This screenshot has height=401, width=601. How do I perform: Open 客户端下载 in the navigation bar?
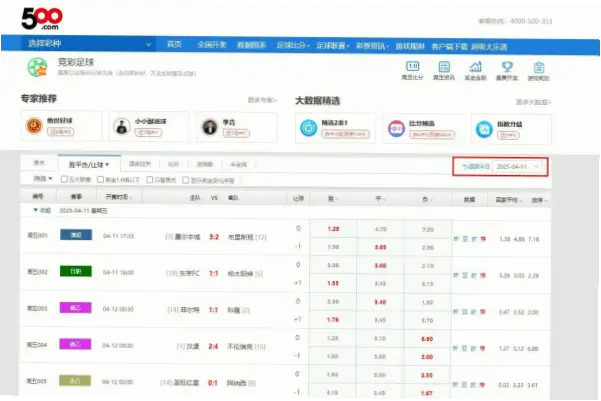(x=450, y=47)
